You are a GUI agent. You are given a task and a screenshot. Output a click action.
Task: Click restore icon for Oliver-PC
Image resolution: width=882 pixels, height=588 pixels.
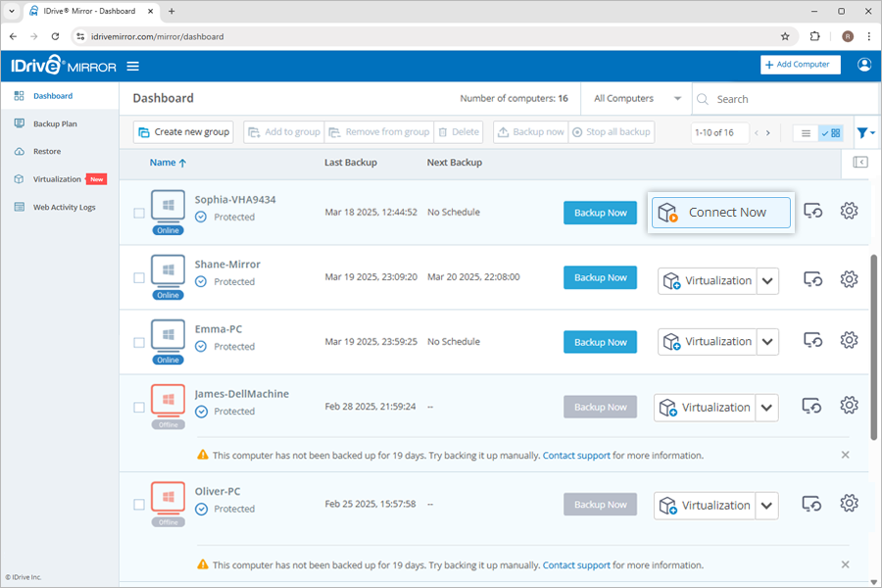pos(811,503)
